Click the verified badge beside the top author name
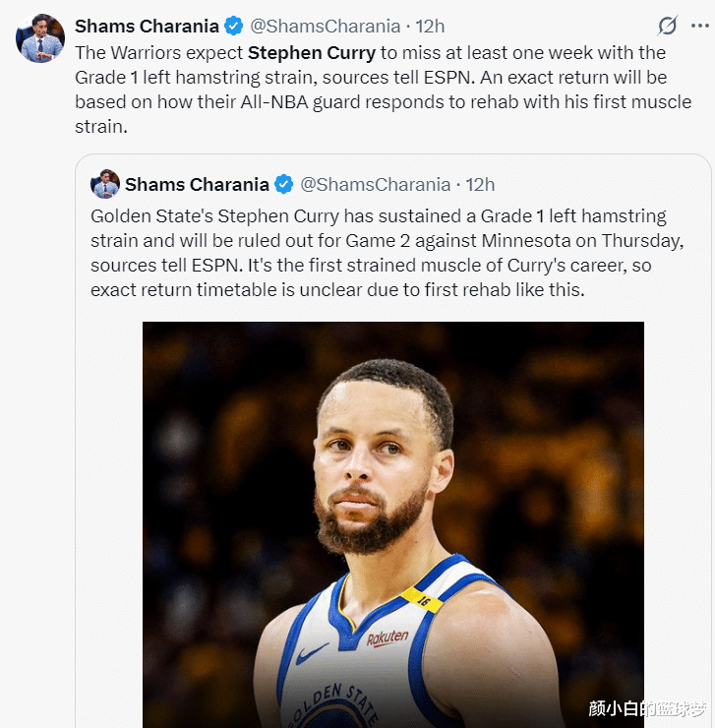Viewport: 715px width, 728px height. pos(233,26)
